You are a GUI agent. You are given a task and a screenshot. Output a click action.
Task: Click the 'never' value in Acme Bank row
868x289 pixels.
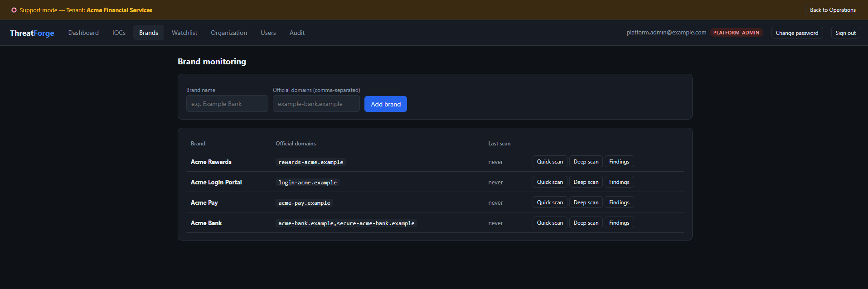(495, 223)
